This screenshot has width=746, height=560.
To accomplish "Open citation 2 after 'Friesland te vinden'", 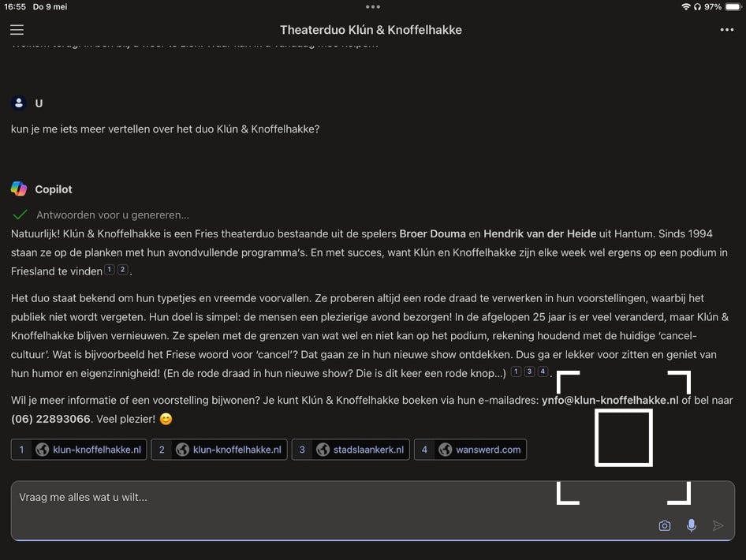I will pyautogui.click(x=122, y=271).
